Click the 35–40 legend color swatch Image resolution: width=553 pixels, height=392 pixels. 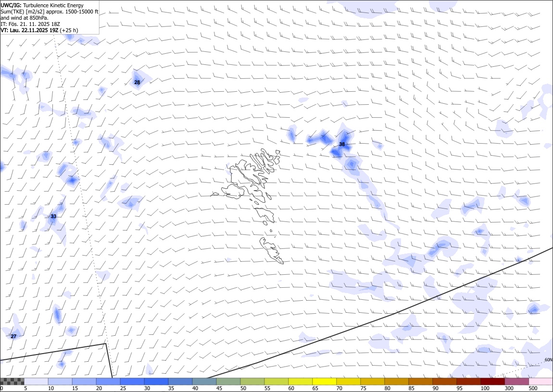point(180,381)
